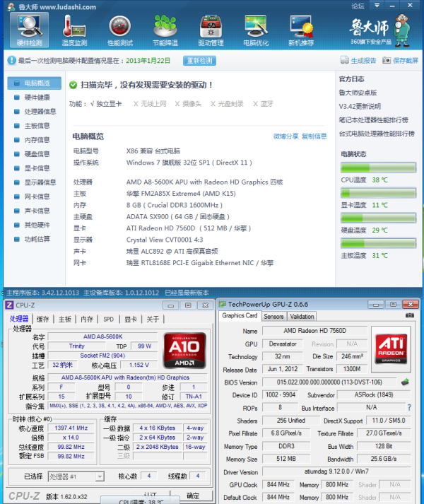Click the GPU-Z Name field AMD Radeon HD 7560D
The width and height of the screenshot is (424, 504).
click(x=314, y=331)
